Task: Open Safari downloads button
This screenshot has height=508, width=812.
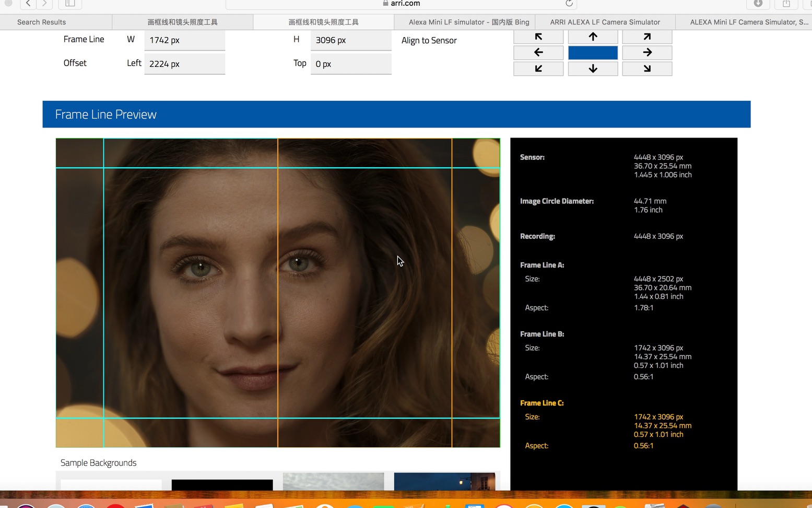Action: point(758,4)
